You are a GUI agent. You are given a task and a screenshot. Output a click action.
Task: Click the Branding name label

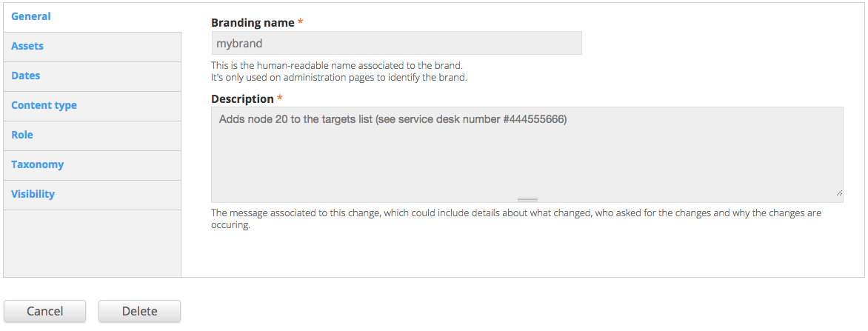point(253,23)
